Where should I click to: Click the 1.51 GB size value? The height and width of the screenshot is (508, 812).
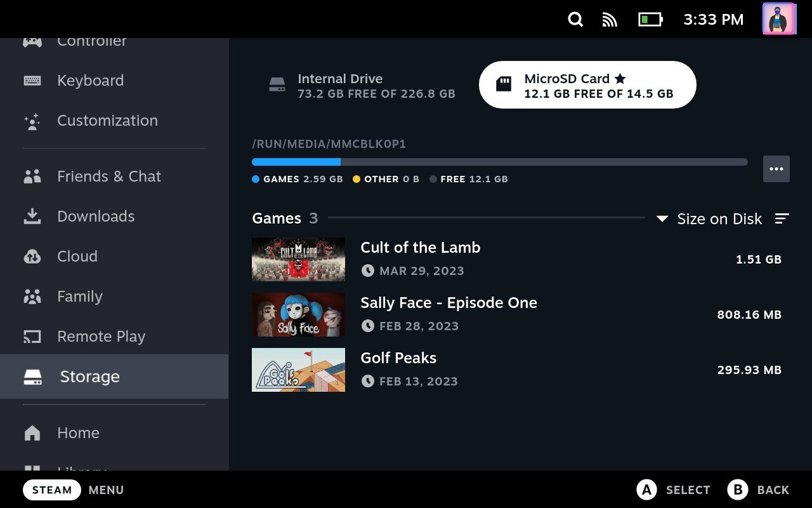[759, 259]
